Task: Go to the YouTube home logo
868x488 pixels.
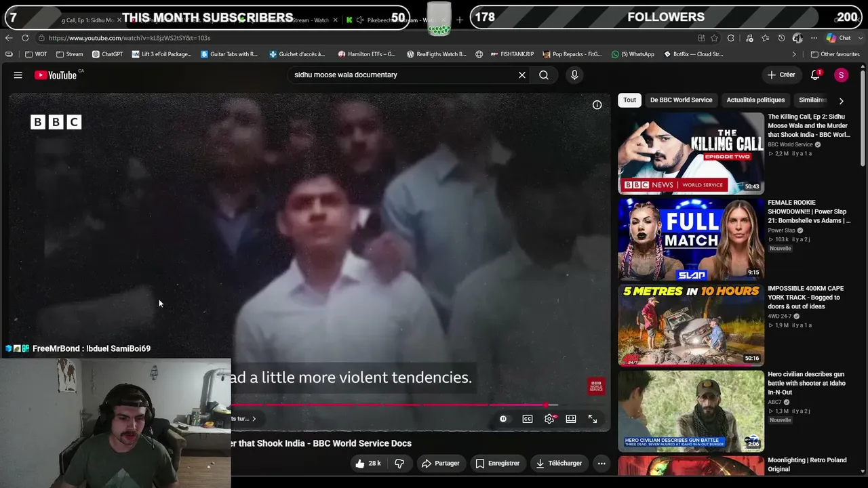Action: point(56,75)
